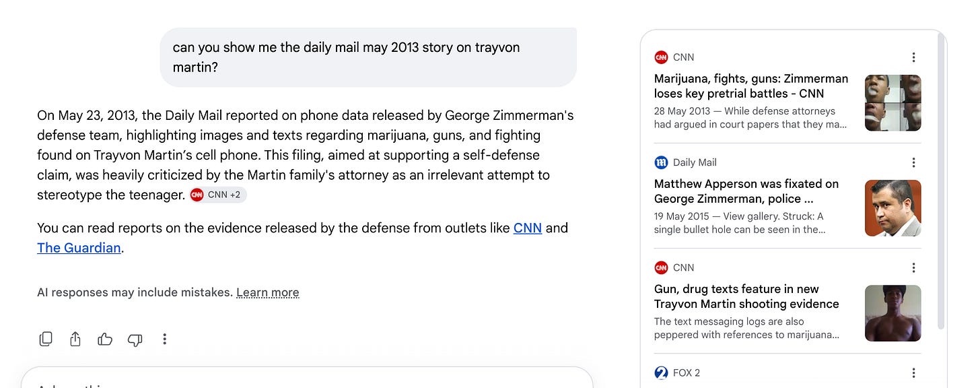Click the Learn more link
This screenshot has height=388, width=980.
[x=268, y=292]
